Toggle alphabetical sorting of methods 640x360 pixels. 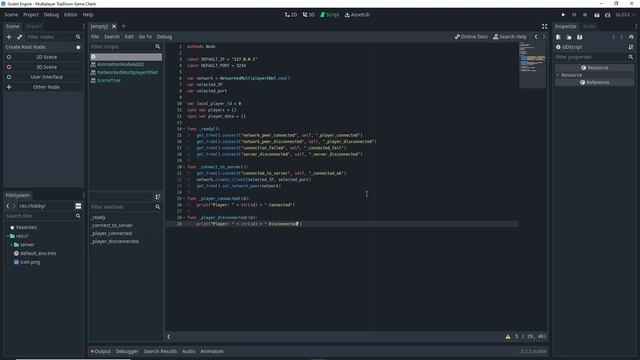[x=158, y=197]
